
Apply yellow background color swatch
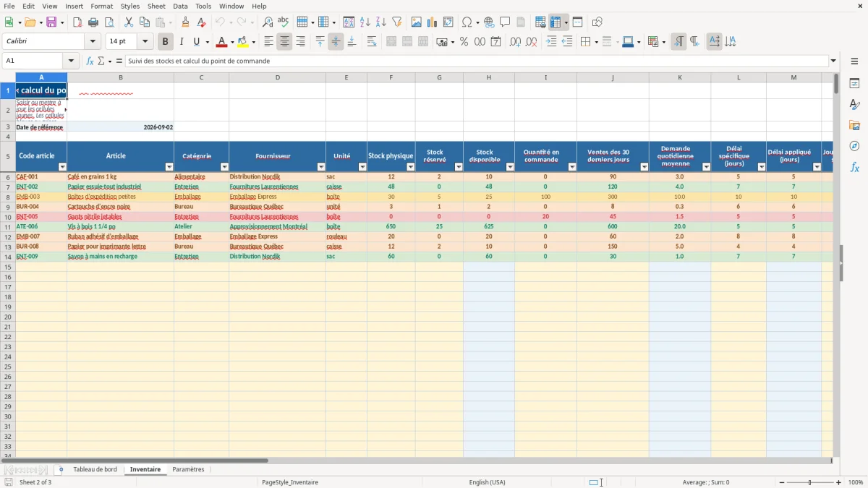244,42
